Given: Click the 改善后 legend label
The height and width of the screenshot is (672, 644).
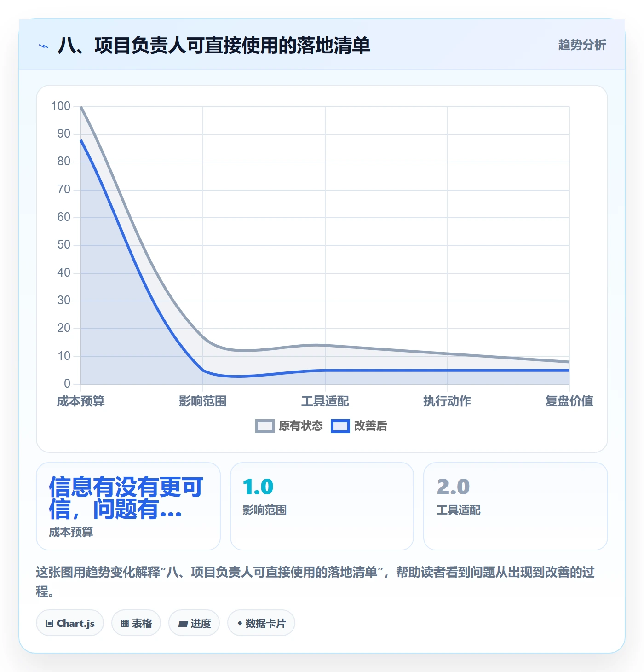Looking at the screenshot, I should (x=371, y=426).
